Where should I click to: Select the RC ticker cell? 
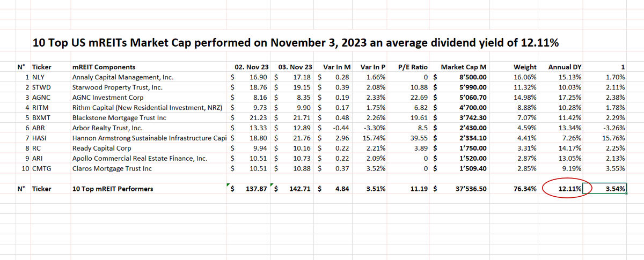point(36,148)
